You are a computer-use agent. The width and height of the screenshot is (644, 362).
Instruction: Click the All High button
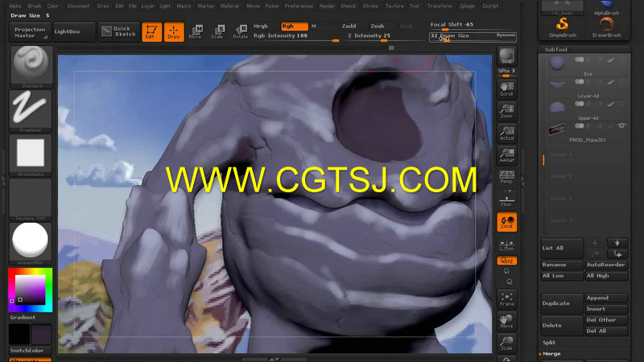pyautogui.click(x=606, y=276)
